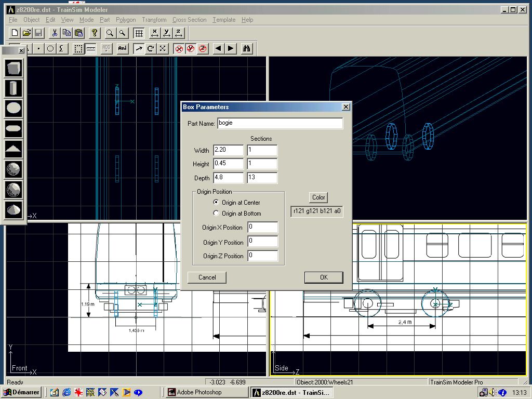Open the Color picker button
Screen dimensions: 532x399
pos(318,197)
